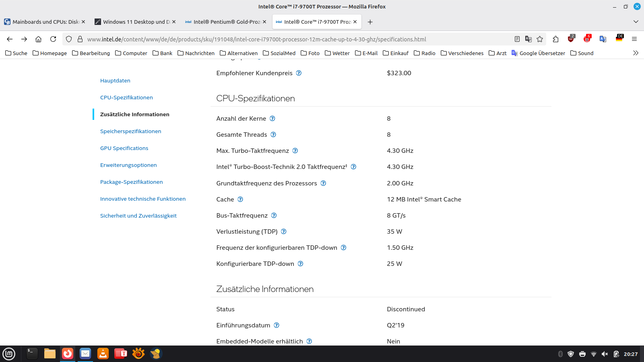Launch the terminal from the taskbar

[x=32, y=354]
